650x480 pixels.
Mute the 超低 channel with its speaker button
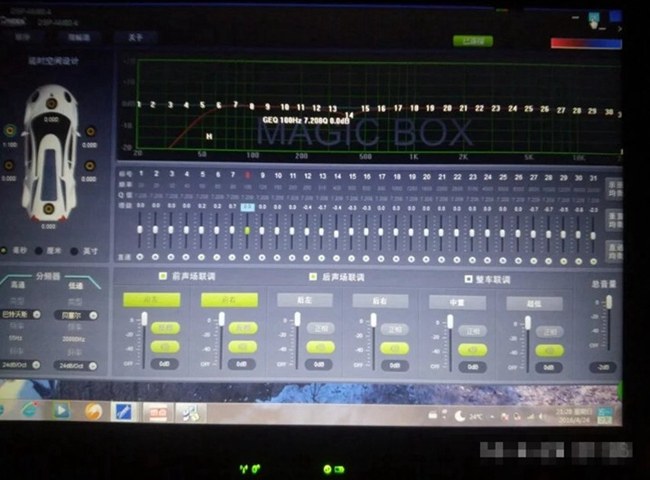point(549,351)
